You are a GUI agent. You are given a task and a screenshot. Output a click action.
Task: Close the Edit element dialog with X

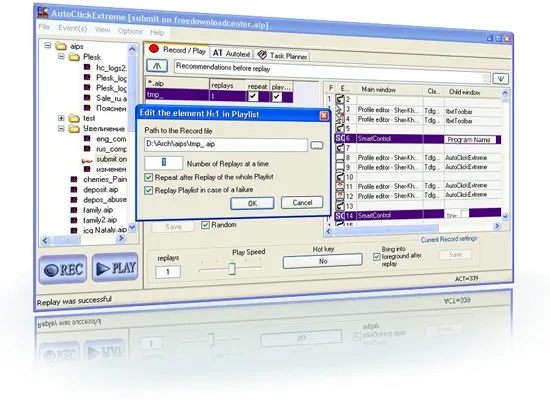click(324, 115)
